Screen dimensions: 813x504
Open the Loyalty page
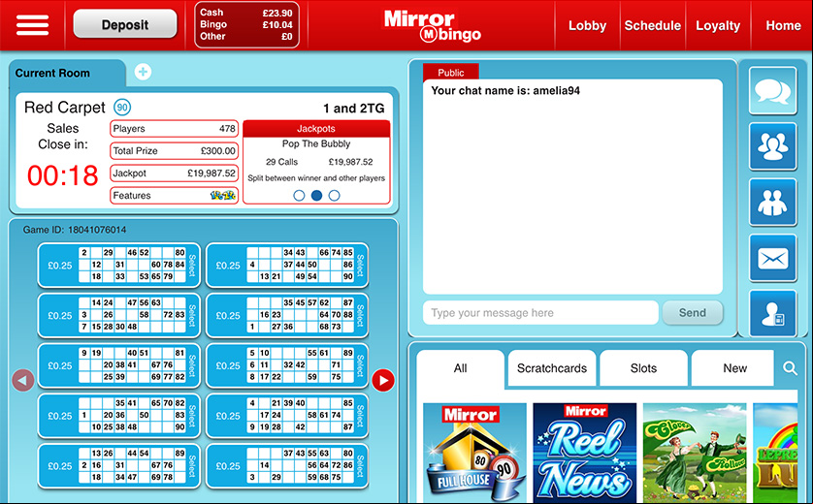pos(718,25)
